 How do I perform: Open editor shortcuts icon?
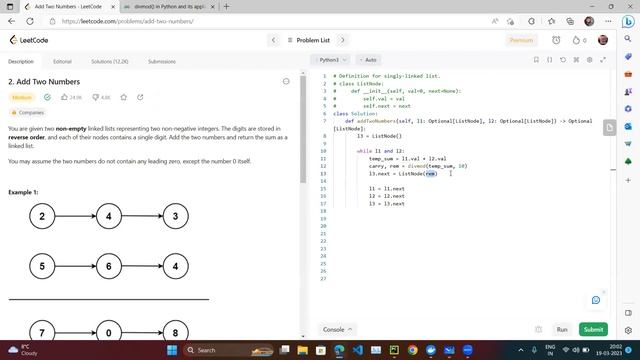pos(576,60)
